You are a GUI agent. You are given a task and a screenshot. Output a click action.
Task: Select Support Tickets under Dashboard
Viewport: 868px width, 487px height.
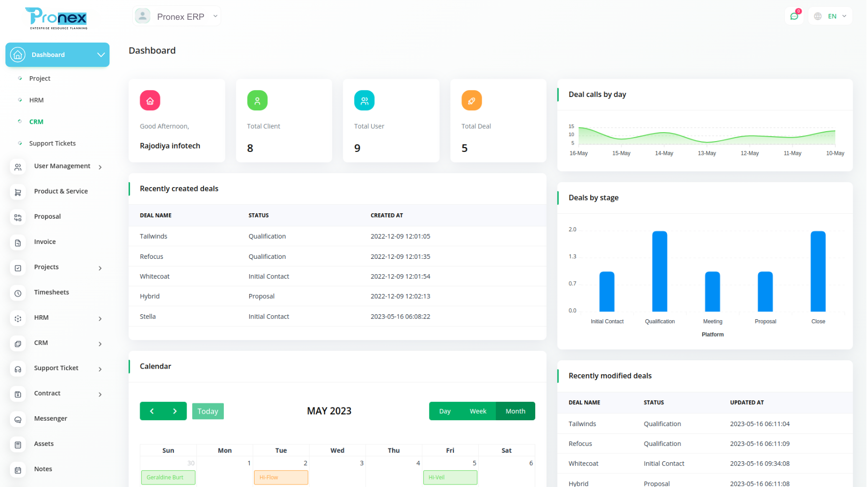coord(52,144)
